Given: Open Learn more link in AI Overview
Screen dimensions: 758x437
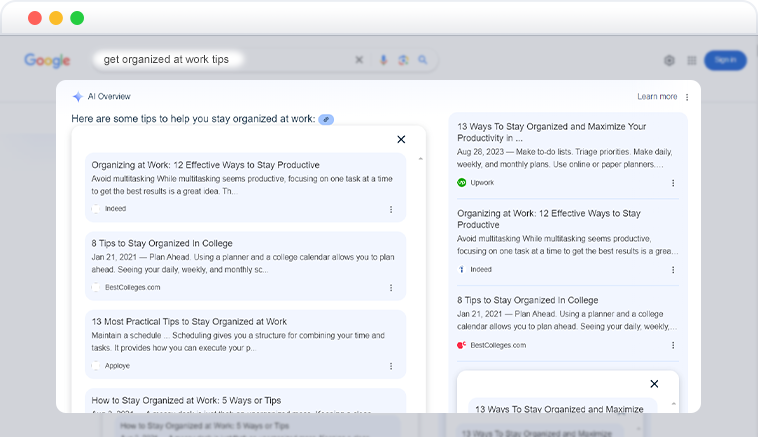Looking at the screenshot, I should point(657,97).
